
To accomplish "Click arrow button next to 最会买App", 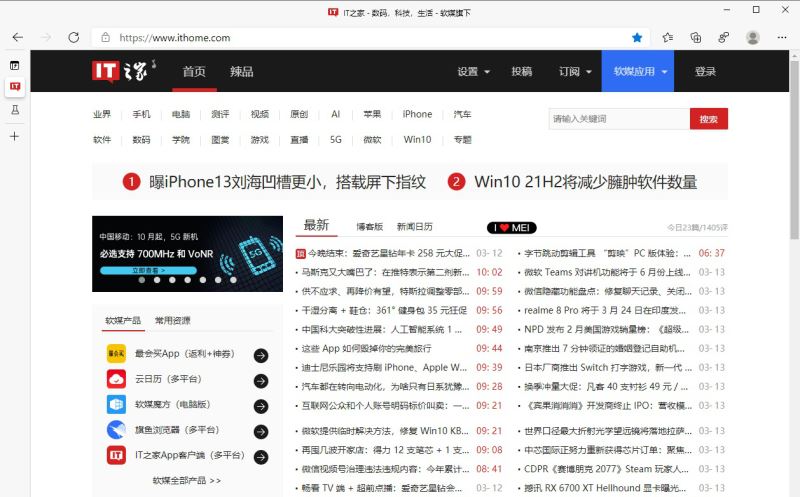I will coord(261,355).
